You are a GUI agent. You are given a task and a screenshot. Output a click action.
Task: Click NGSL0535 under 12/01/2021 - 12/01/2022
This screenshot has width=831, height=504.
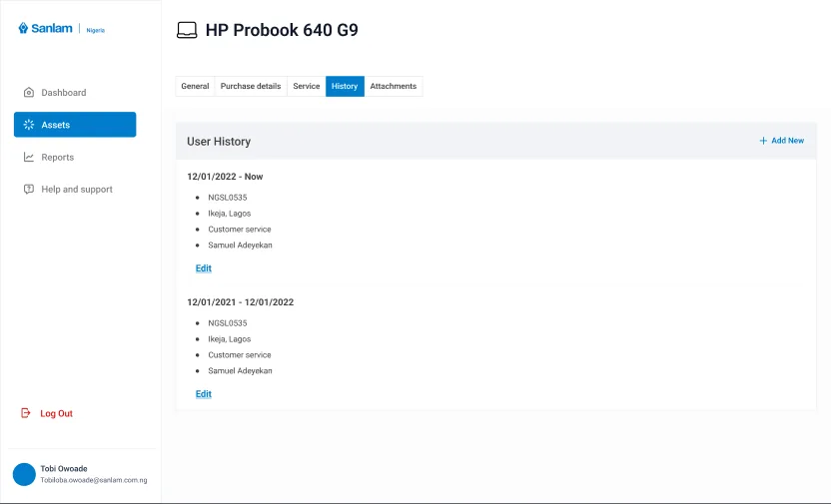click(x=228, y=323)
